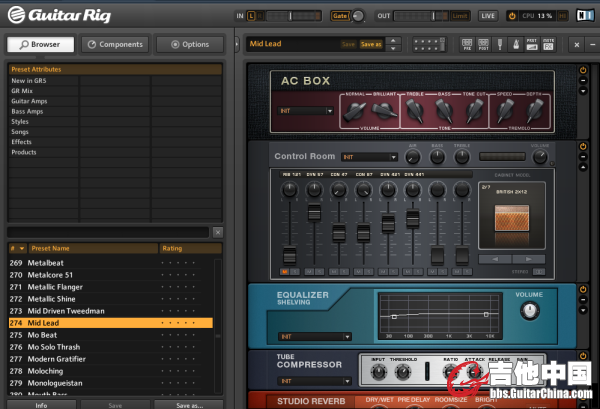
Task: Toggle the Control Room stereo button
Action: point(539,272)
